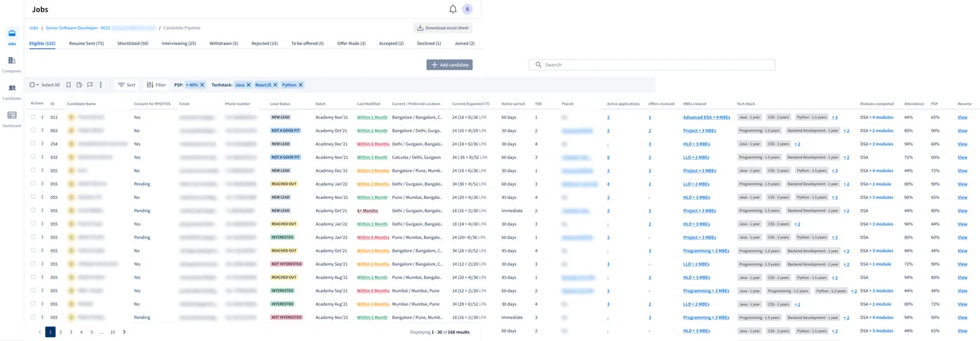Screen dimensions: 980x341
Task: Expand Select All dropdown arrow
Action: 38,85
